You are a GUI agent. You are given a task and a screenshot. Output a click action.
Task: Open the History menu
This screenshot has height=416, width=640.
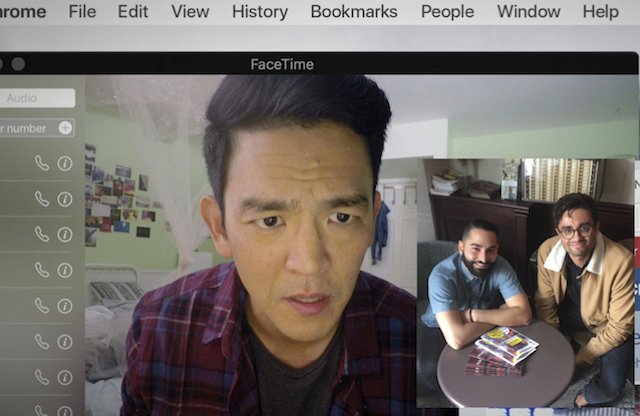(x=260, y=11)
